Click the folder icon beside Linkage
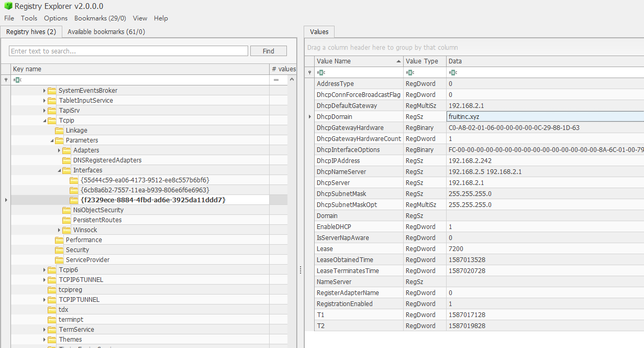644x348 pixels. 59,130
